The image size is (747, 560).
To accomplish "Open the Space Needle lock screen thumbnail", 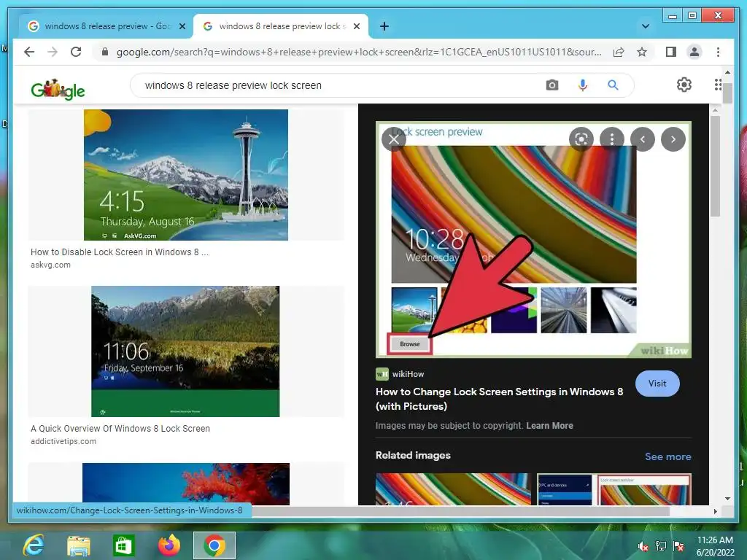I will point(186,175).
